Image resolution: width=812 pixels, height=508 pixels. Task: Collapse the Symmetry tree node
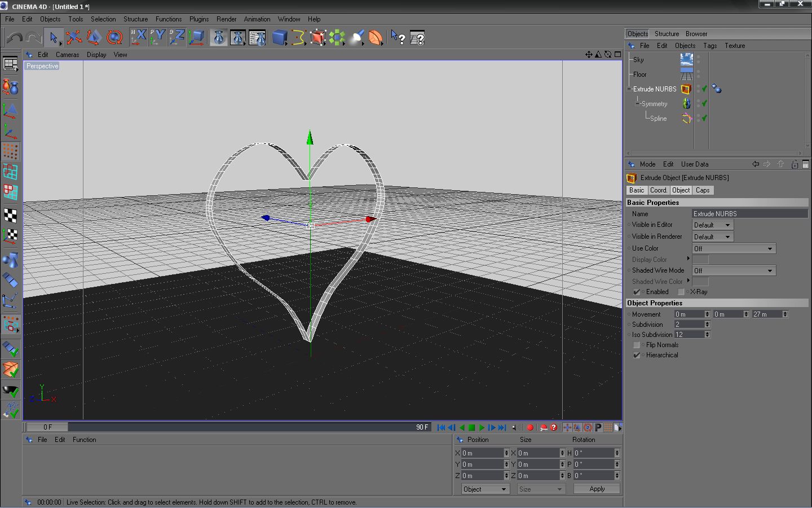pyautogui.click(x=638, y=103)
